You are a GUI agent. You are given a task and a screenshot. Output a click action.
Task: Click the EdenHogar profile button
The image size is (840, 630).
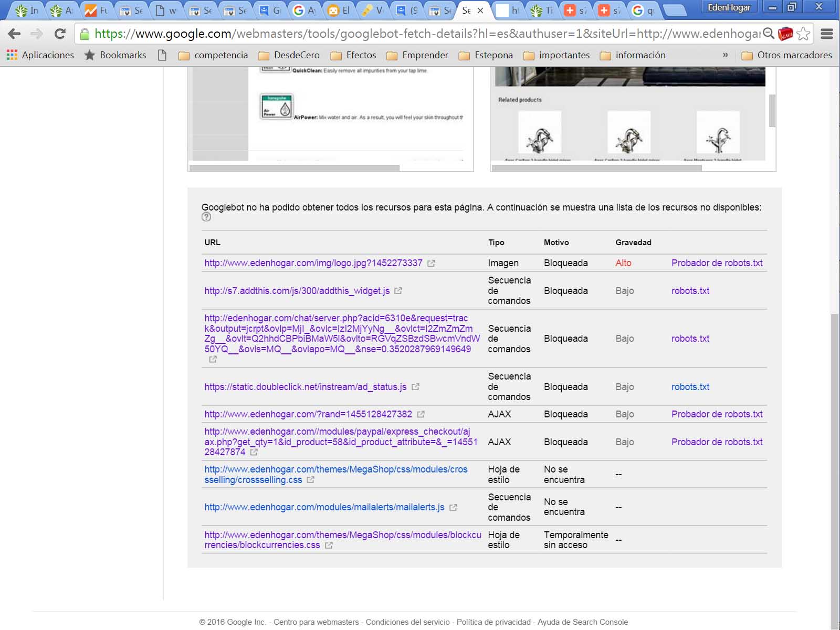729,7
